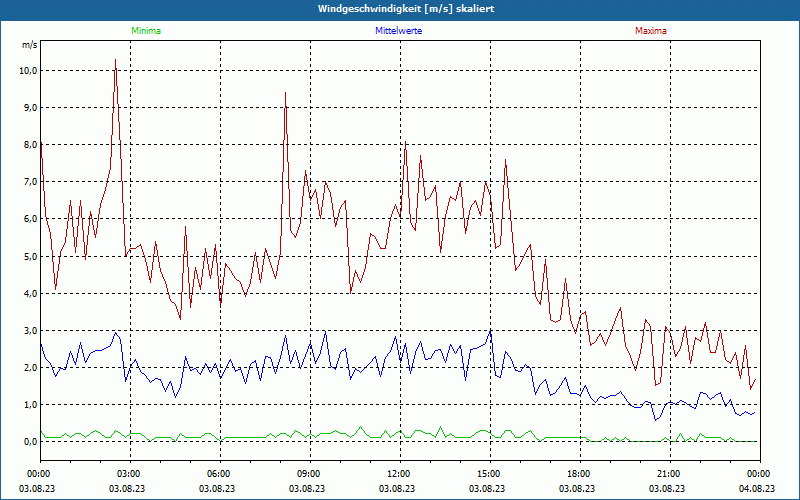Click the '03.08.23' date under '09:00'
800x500 pixels.
(x=307, y=489)
